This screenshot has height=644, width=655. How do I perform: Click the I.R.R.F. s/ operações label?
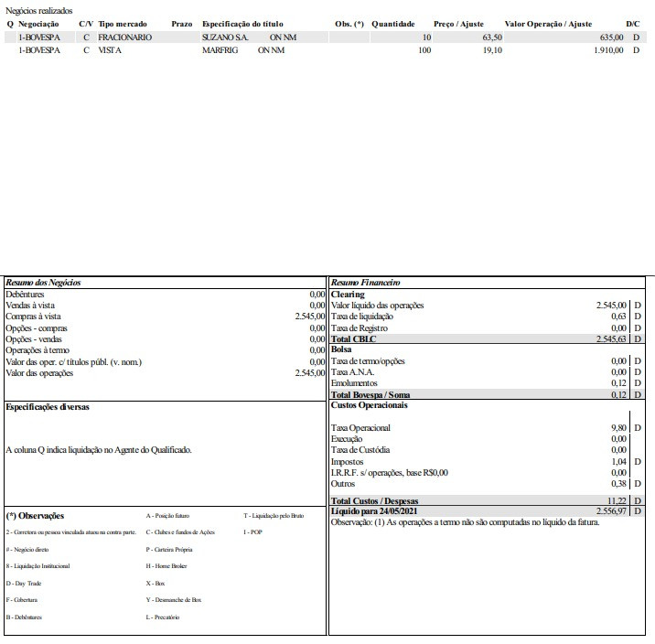click(x=390, y=473)
